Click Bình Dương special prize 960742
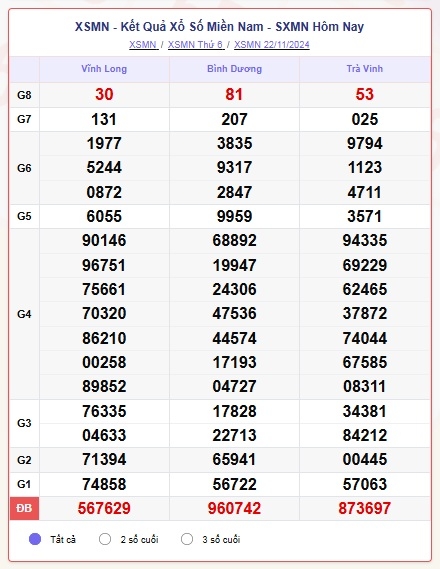 pos(234,508)
